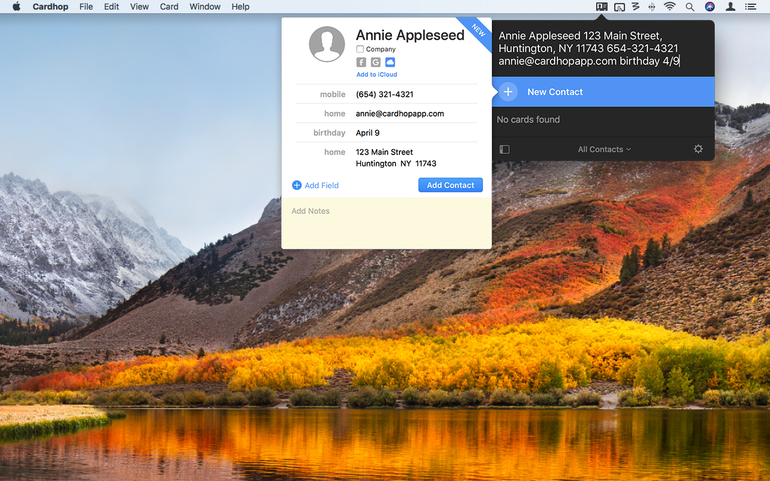Open the Card menu
Viewport: 770px width, 481px height.
pos(169,7)
